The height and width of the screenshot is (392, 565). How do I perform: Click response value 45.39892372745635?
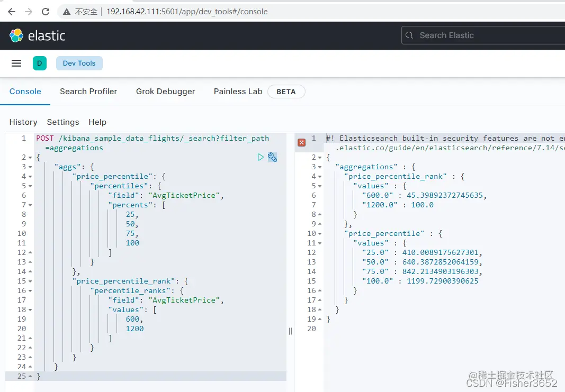pos(445,195)
